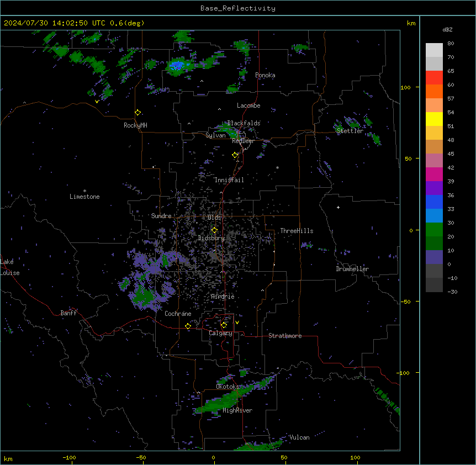Click the dBZ legend heading
The width and height of the screenshot is (476, 465).
[447, 29]
